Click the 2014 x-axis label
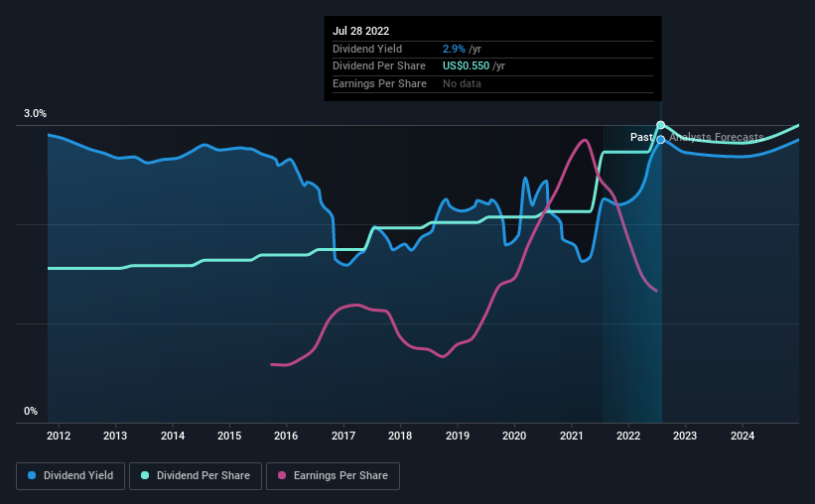The height and width of the screenshot is (504, 815). pyautogui.click(x=173, y=436)
